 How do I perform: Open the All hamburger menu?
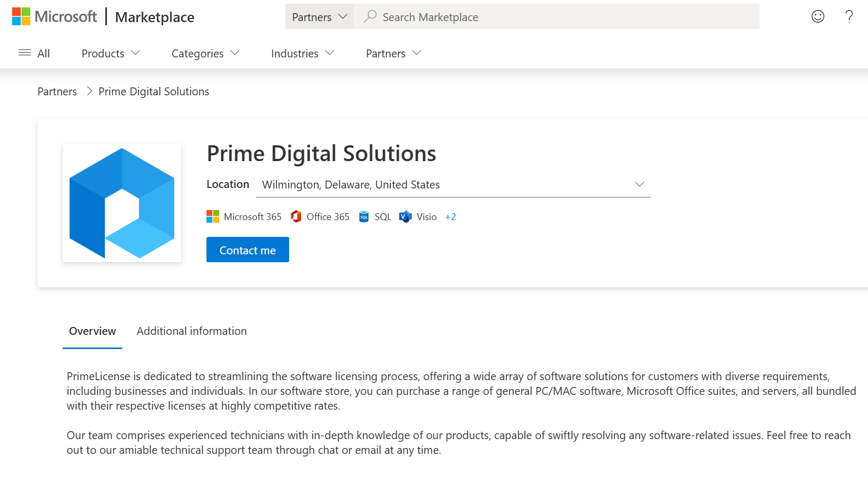tap(34, 53)
